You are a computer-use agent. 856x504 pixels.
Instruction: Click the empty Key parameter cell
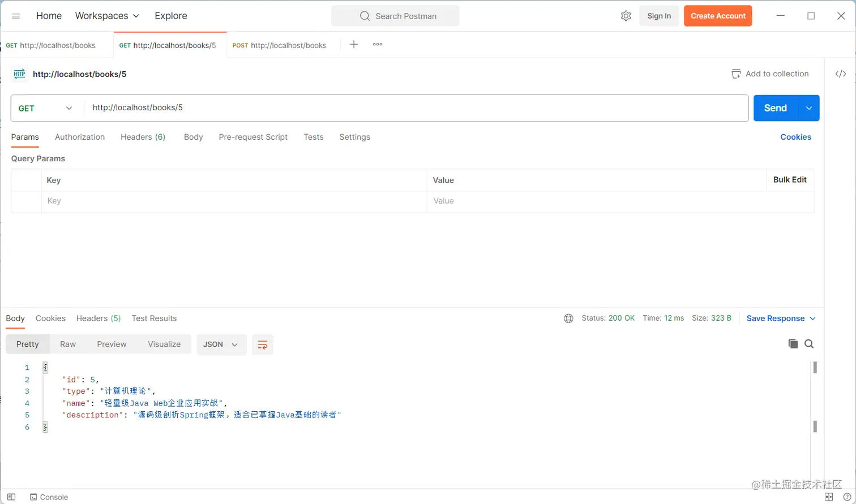(234, 201)
